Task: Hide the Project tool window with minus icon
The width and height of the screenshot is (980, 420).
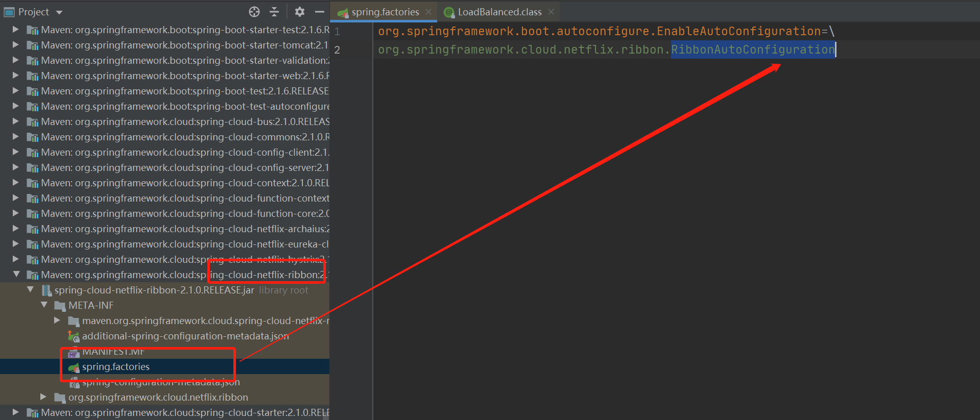Action: pos(320,12)
